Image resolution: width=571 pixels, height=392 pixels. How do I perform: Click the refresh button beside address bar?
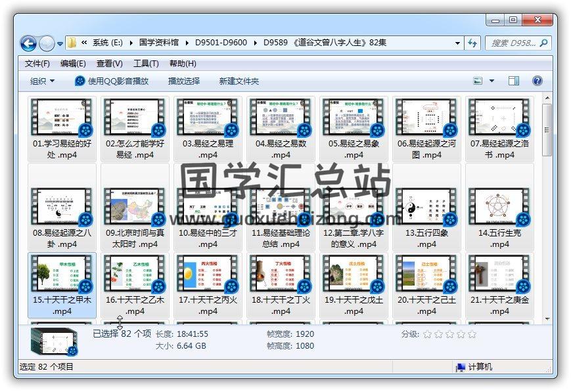click(x=472, y=43)
